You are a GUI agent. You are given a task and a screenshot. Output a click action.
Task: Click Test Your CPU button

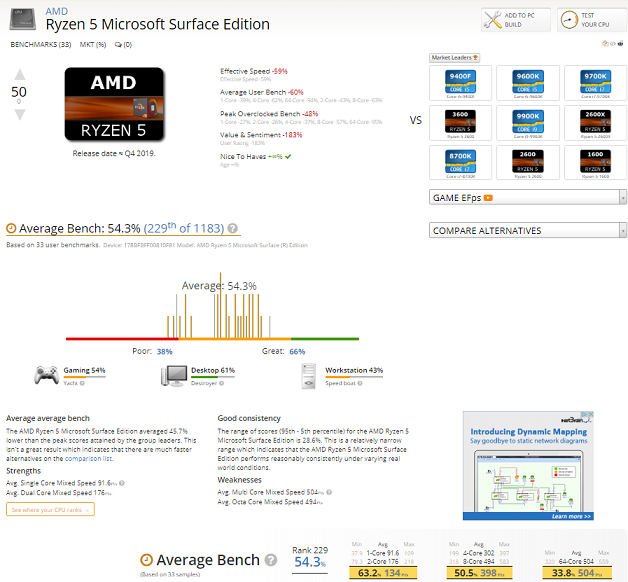click(x=592, y=20)
